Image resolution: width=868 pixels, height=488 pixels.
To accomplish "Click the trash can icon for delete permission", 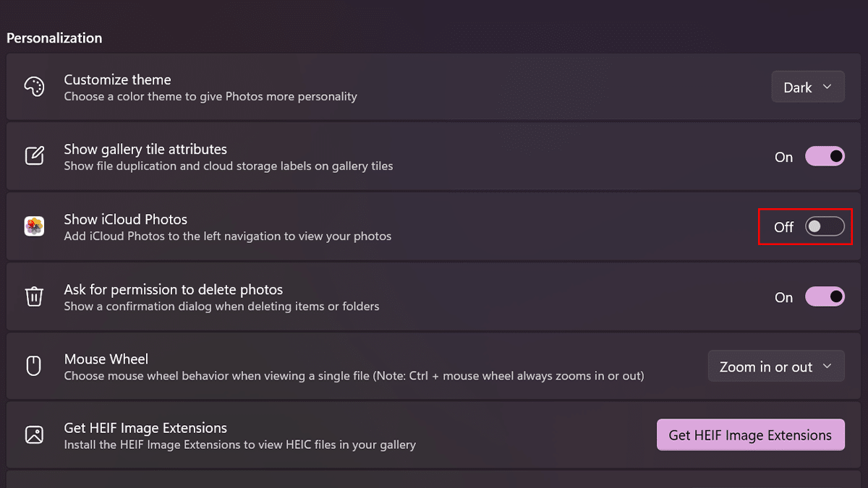I will pyautogui.click(x=34, y=296).
